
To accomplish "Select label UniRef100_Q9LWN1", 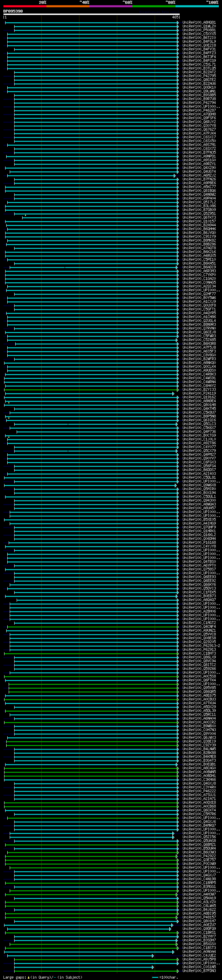I will coord(199,91).
